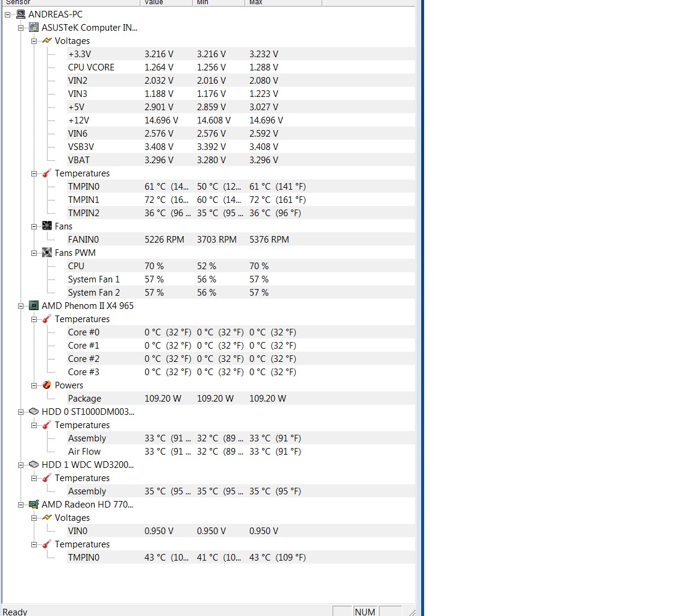
Task: Click the ASUSTeK motherboard icon
Action: (x=34, y=28)
